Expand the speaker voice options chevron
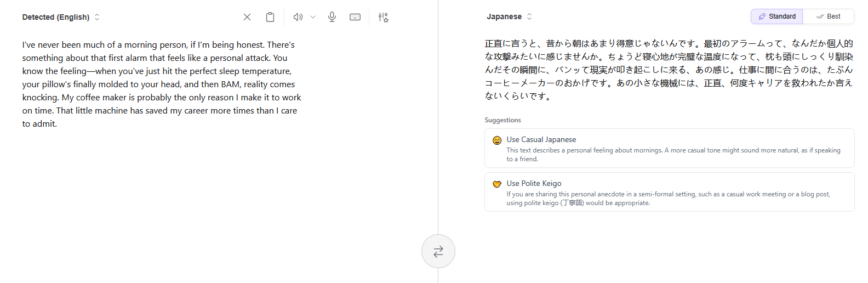Viewport: 868px width, 283px height. pos(313,17)
